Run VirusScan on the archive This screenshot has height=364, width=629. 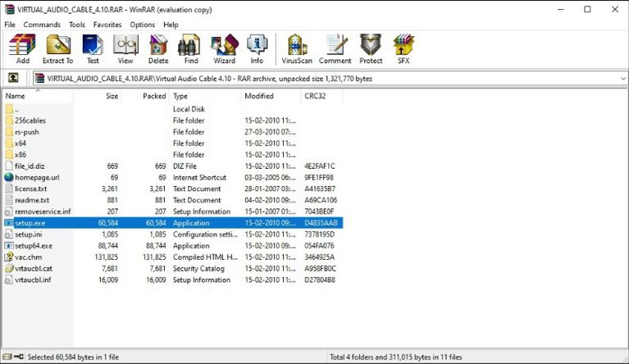click(297, 49)
